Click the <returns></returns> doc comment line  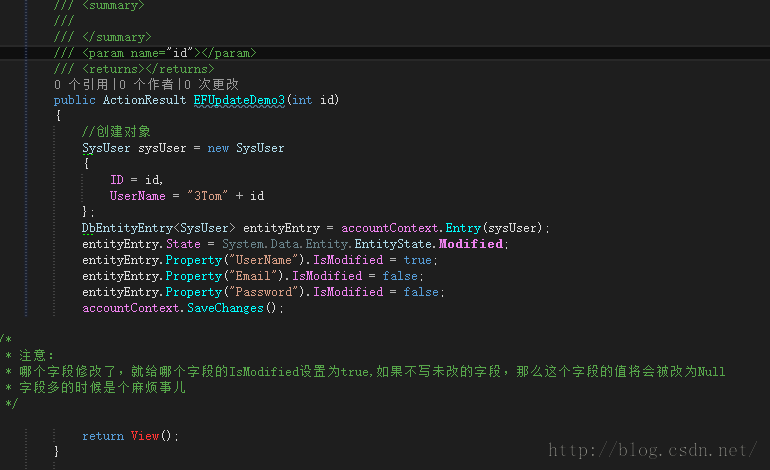click(134, 69)
